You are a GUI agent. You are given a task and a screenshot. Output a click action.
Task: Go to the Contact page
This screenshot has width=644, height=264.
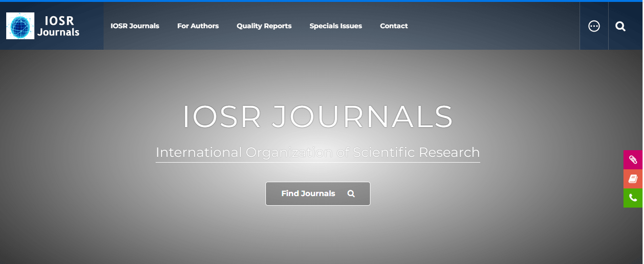coord(394,26)
